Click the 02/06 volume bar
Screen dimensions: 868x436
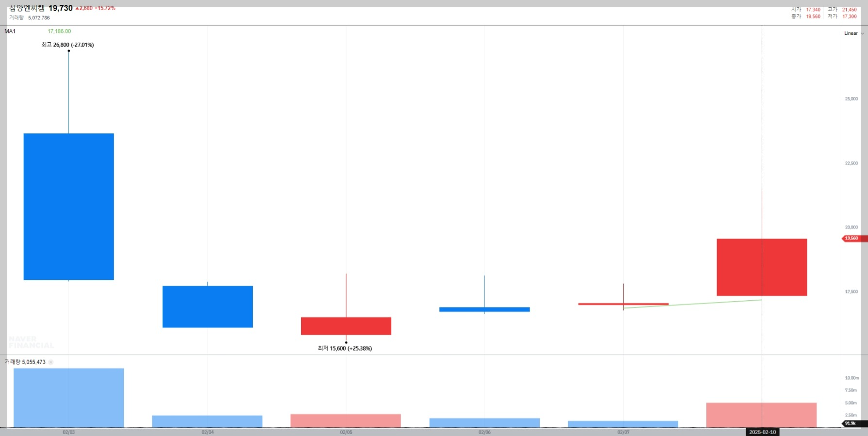484,423
